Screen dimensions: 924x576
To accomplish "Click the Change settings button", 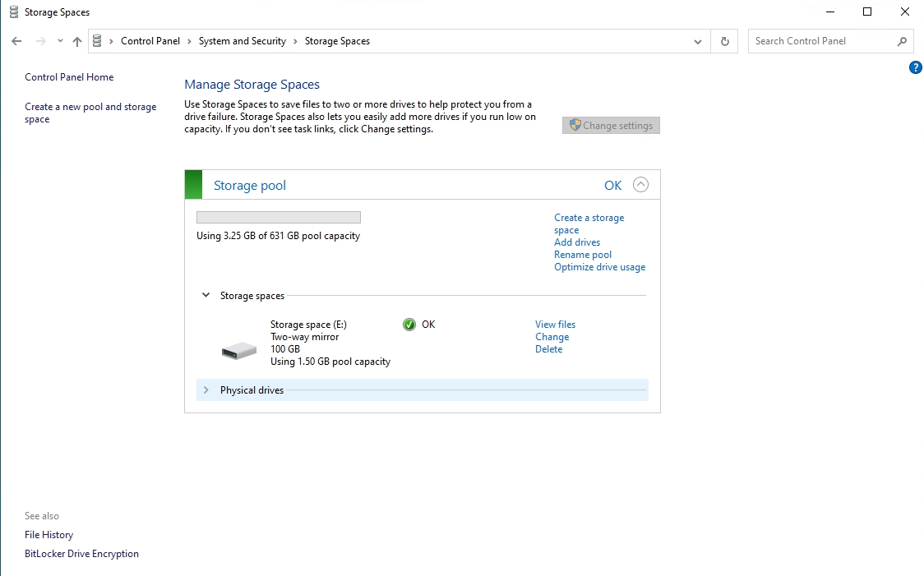I will [x=611, y=125].
